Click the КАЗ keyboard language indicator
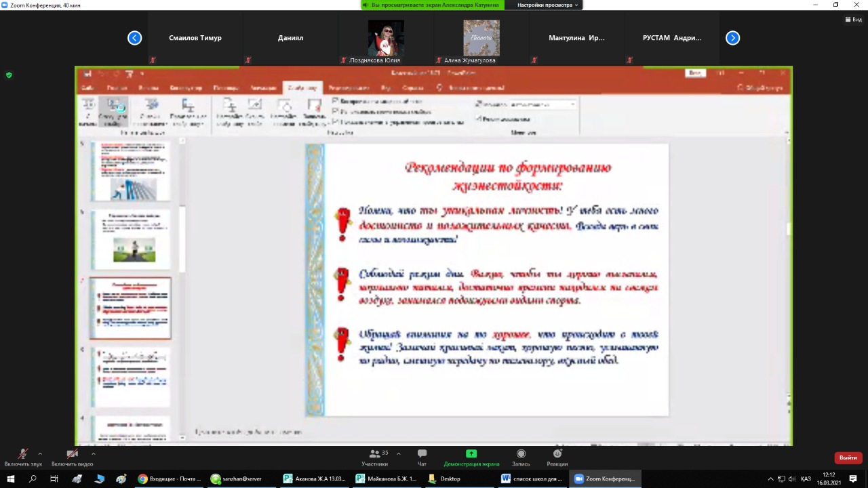 click(806, 479)
